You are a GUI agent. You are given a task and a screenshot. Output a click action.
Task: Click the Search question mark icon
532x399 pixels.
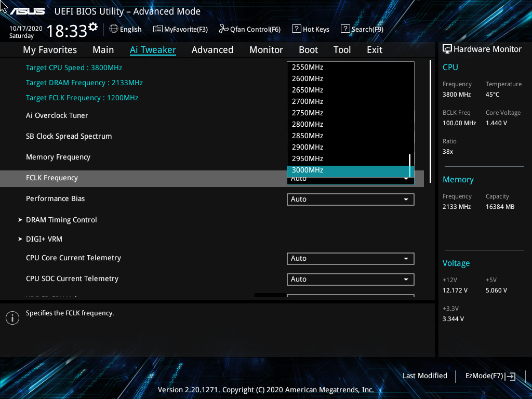click(x=345, y=29)
